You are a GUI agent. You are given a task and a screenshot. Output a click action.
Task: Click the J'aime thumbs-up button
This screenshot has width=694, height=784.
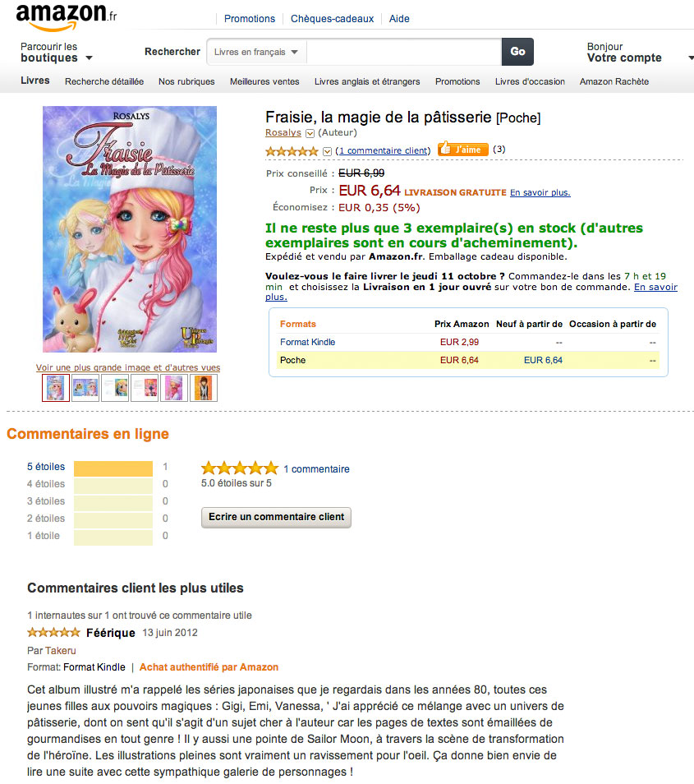pyautogui.click(x=463, y=150)
